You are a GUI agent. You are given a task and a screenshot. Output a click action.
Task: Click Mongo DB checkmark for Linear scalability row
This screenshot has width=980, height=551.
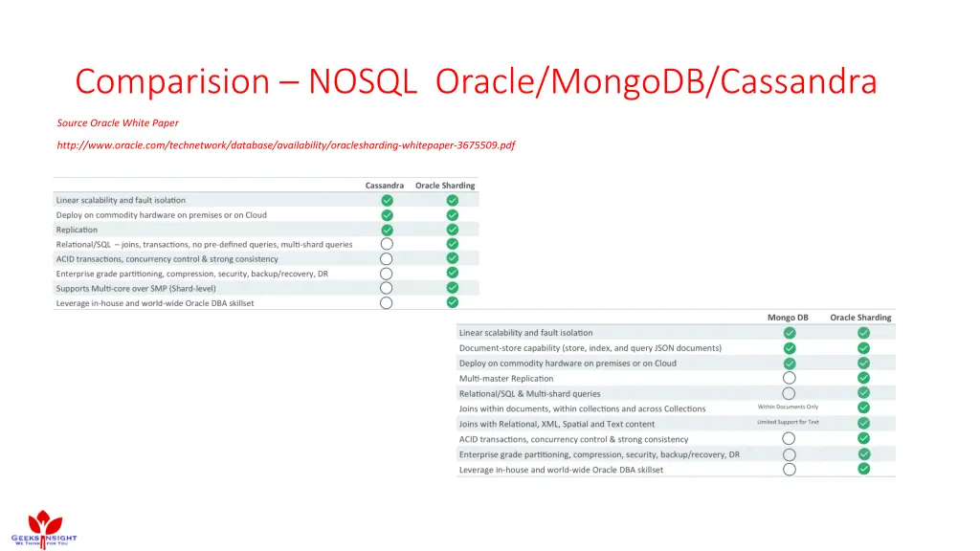[x=790, y=333]
